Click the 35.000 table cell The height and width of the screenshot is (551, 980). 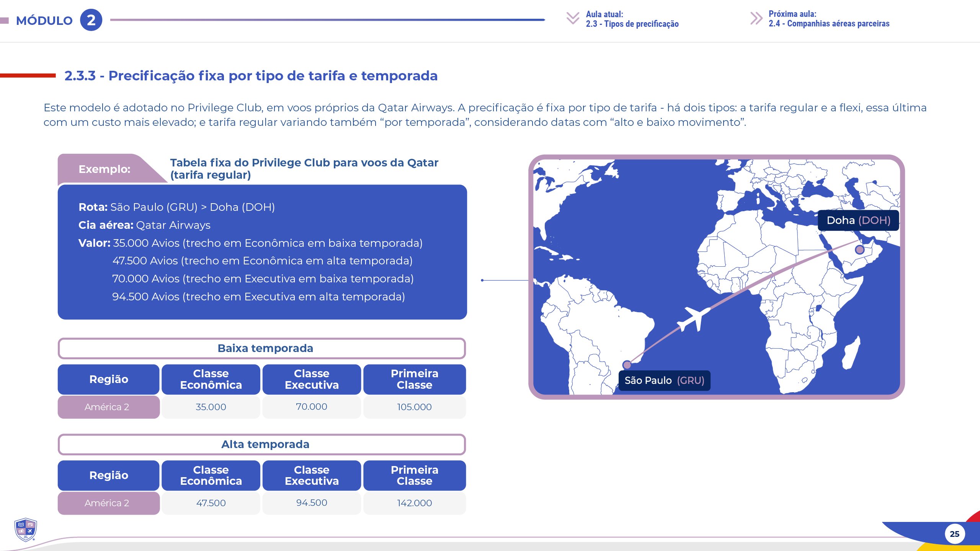pos(211,407)
